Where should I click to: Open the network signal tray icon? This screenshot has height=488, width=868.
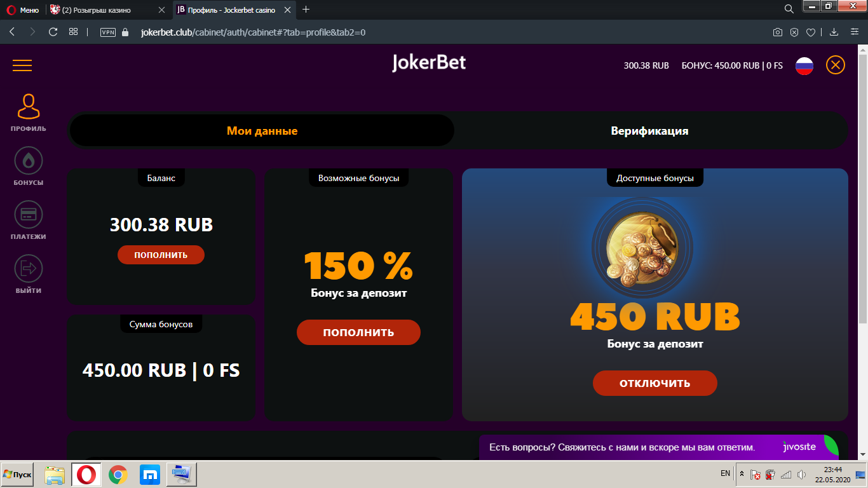tap(786, 475)
